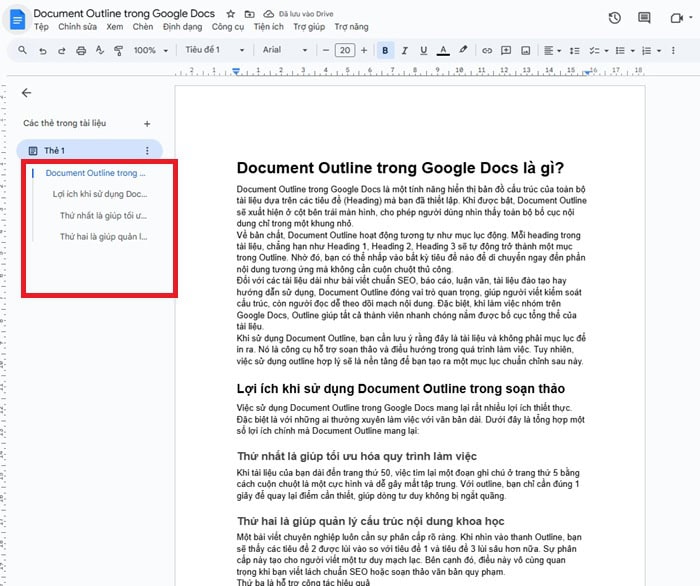Run spelling and grammar check
Viewport: 700px width, 586px height.
100,50
